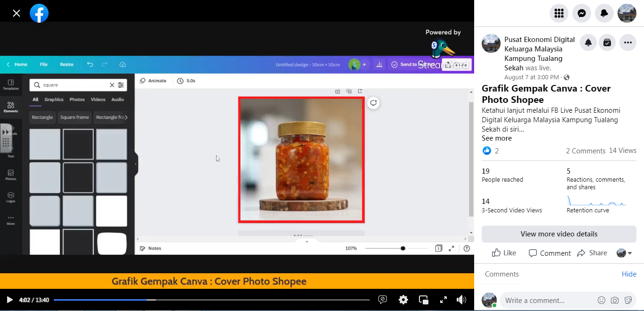Open Notes at the bottom of Canva
Screen dimensions: 644x311
point(150,248)
